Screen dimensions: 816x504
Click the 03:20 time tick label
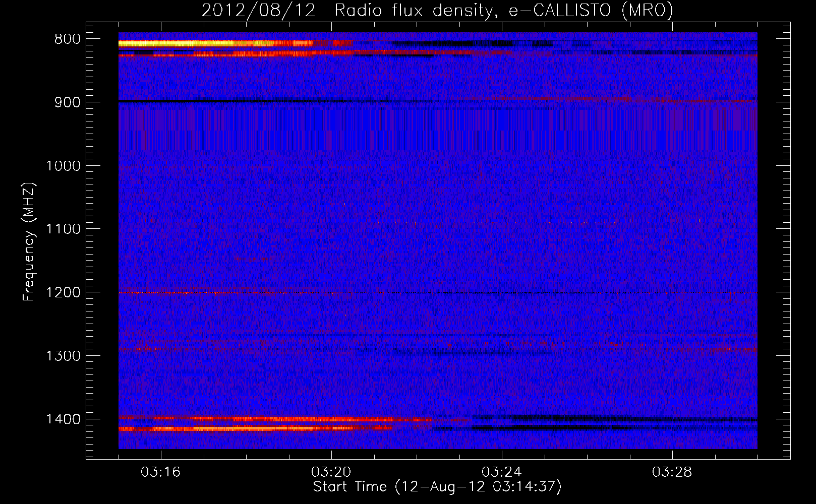coord(331,472)
